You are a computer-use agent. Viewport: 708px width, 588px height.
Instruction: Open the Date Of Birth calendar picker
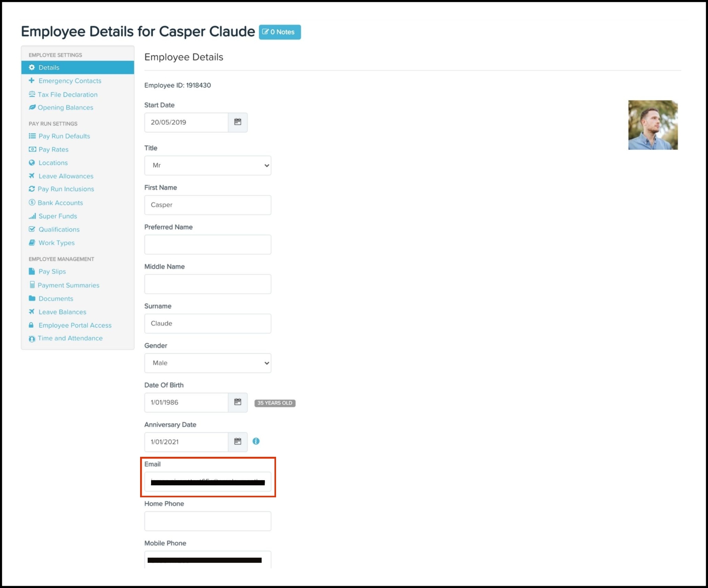click(x=238, y=402)
